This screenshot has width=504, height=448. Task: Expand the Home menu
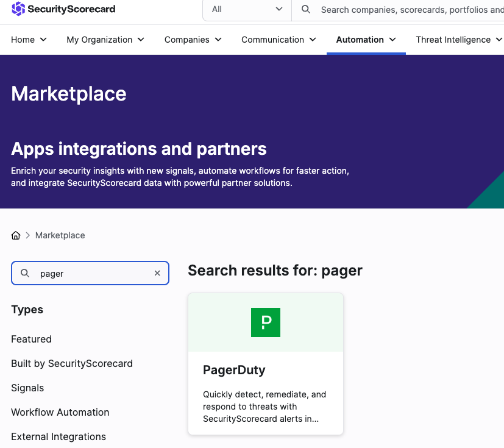pos(29,40)
